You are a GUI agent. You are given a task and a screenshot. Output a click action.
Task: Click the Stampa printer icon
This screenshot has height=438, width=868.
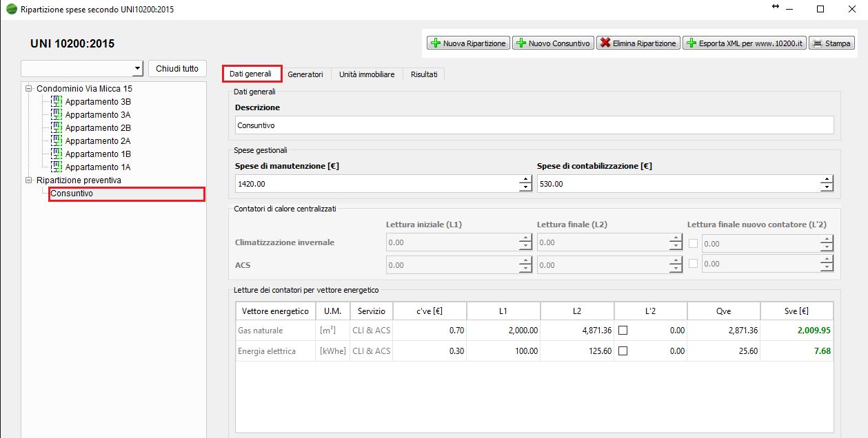tap(817, 43)
